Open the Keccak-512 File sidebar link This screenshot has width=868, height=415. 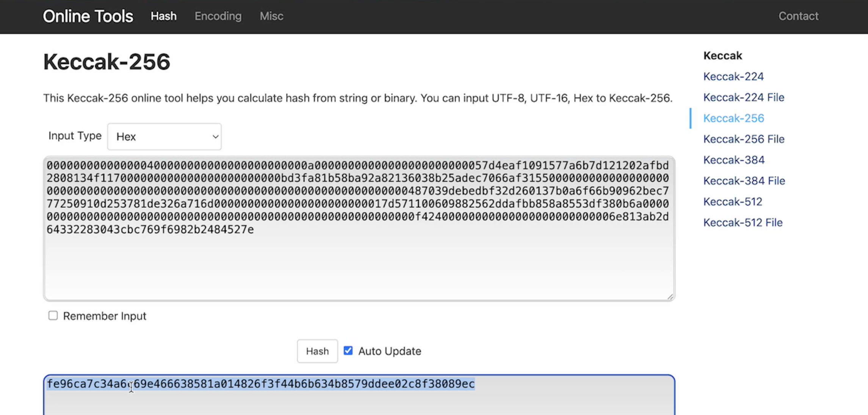(743, 223)
